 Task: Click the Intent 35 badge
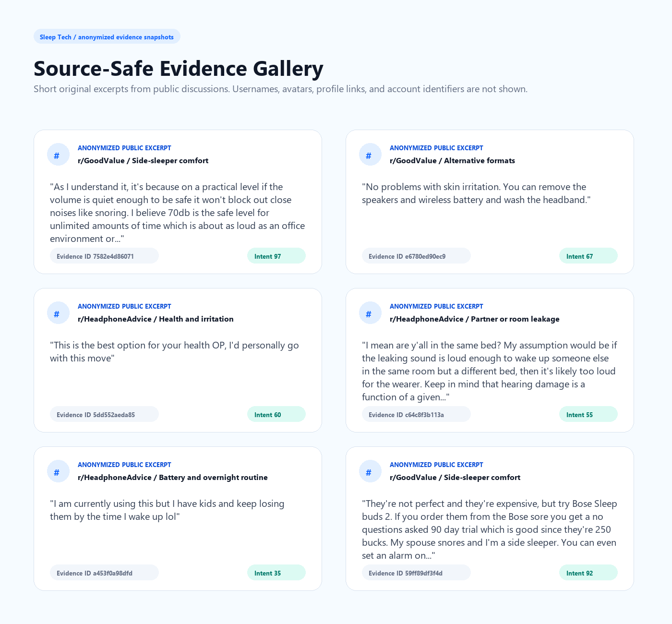[276, 573]
